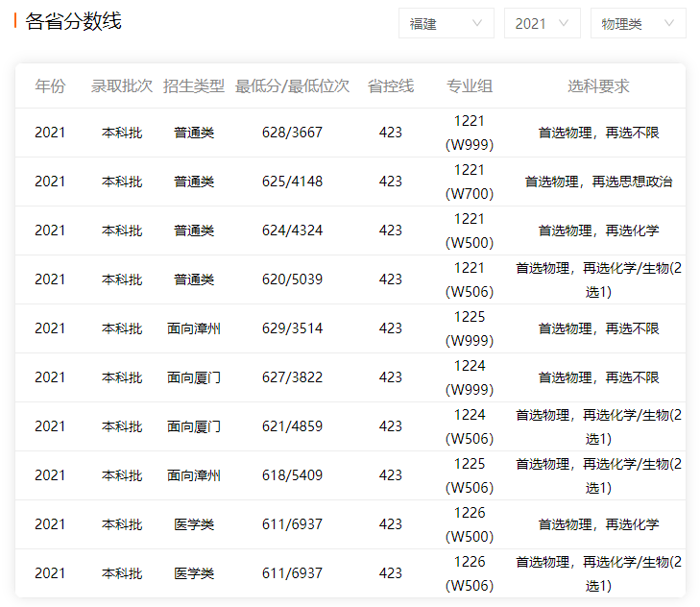Viewport: 700px width, 607px height.
Task: Click 首选物理，再选思想政治 requirement cell
Action: pyautogui.click(x=598, y=182)
